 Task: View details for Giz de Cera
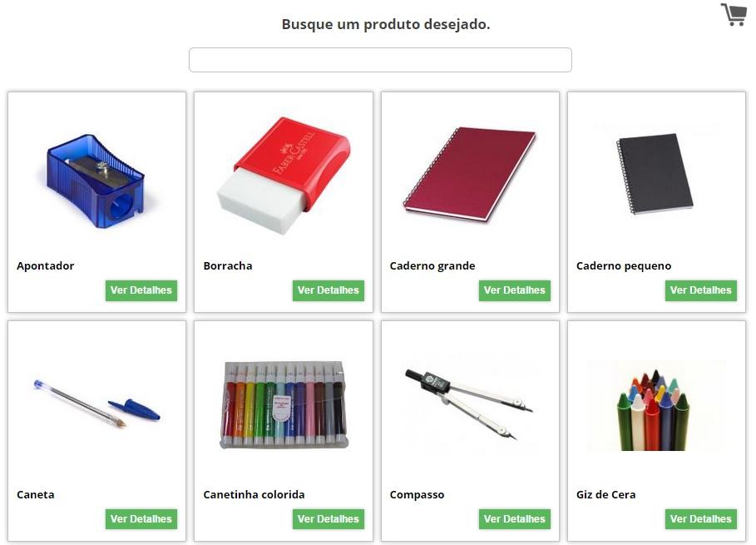(701, 519)
